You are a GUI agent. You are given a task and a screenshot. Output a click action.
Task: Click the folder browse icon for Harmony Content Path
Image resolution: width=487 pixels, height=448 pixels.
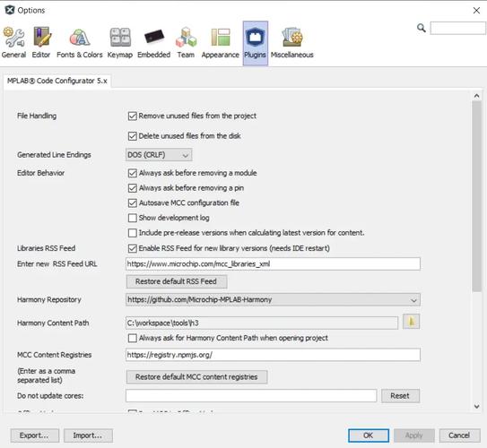coord(411,322)
